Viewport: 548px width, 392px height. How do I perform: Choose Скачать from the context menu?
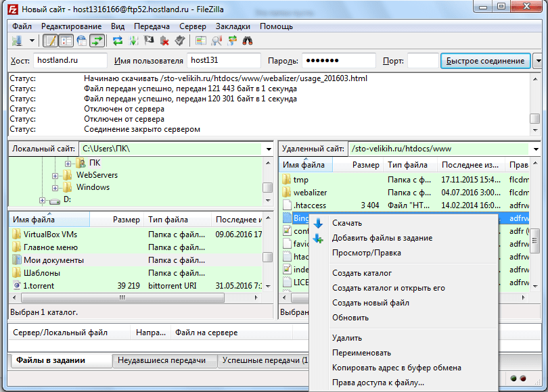click(404, 223)
